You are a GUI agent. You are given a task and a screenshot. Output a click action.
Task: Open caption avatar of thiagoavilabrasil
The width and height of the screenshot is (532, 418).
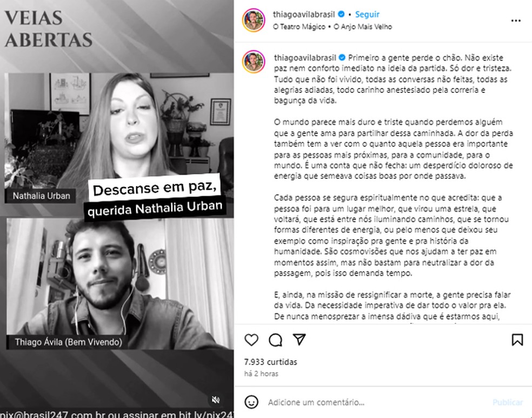click(254, 62)
